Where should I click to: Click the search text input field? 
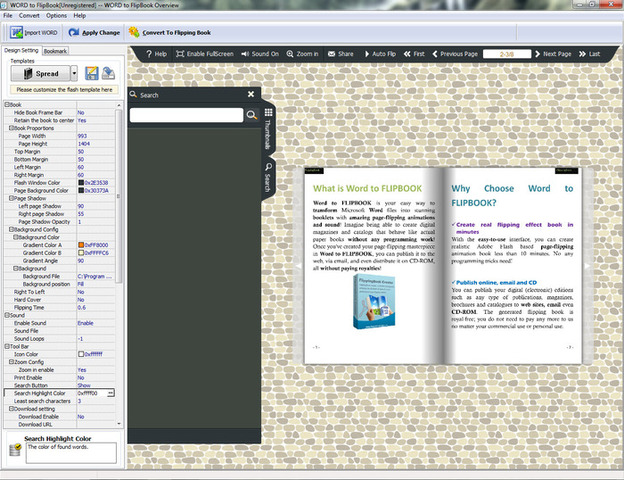click(186, 115)
